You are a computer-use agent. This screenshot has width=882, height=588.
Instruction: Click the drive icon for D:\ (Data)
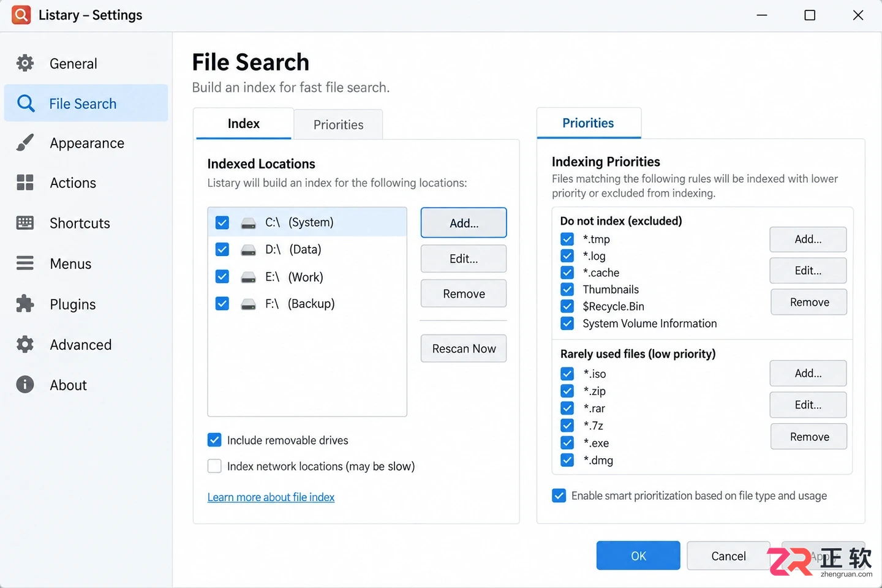(x=248, y=250)
